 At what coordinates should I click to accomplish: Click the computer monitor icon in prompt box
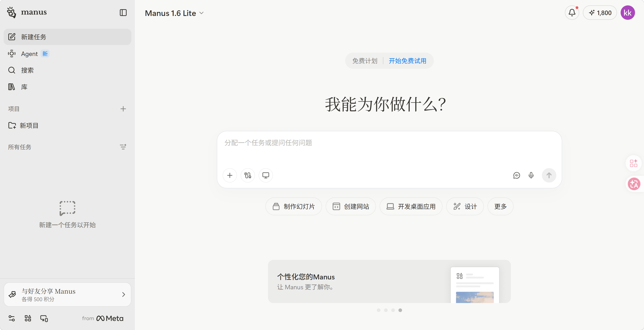tap(266, 175)
